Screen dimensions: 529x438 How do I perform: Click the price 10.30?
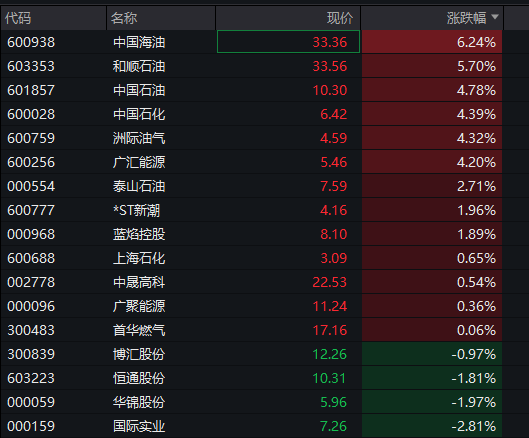point(330,90)
